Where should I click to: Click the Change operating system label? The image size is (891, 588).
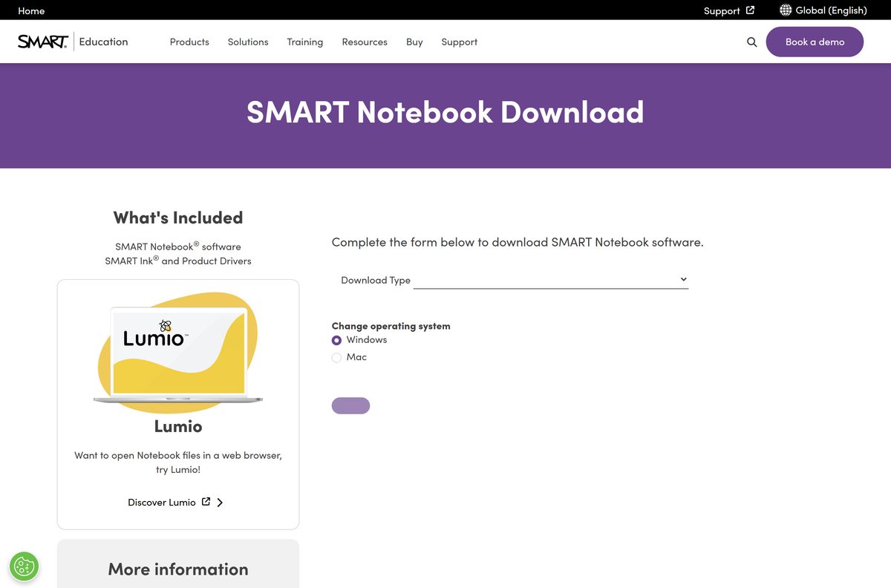pos(391,326)
